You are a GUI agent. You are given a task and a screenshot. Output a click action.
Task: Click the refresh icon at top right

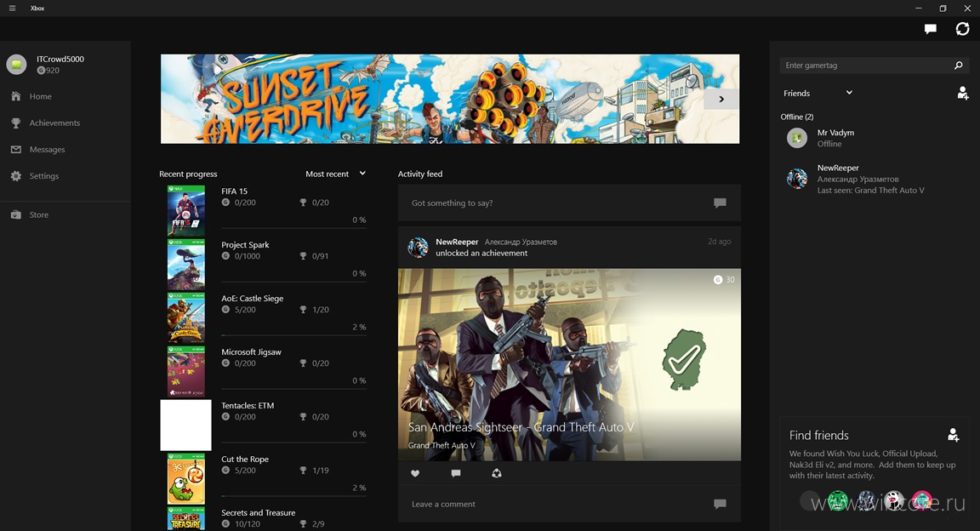[x=962, y=29]
